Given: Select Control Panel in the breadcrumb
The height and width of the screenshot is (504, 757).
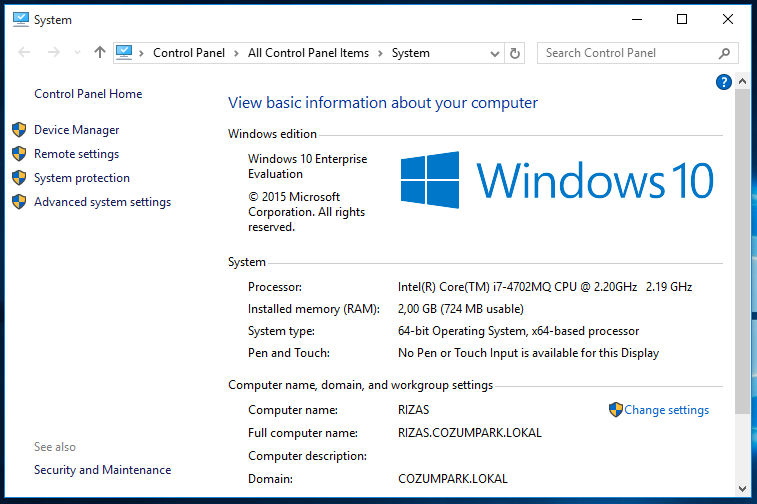Looking at the screenshot, I should (189, 53).
